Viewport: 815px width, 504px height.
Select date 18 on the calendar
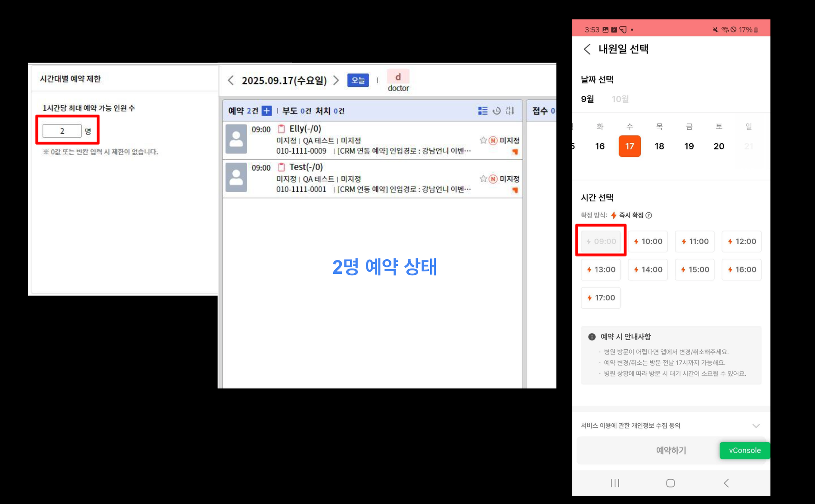point(659,146)
